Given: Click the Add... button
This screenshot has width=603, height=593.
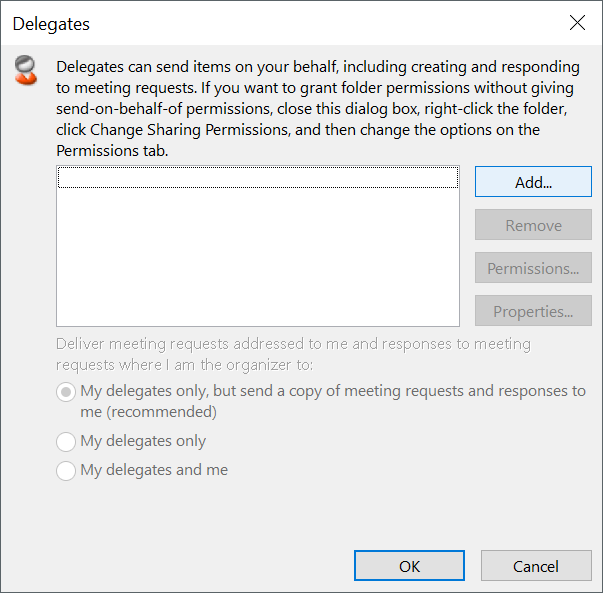Looking at the screenshot, I should click(533, 182).
